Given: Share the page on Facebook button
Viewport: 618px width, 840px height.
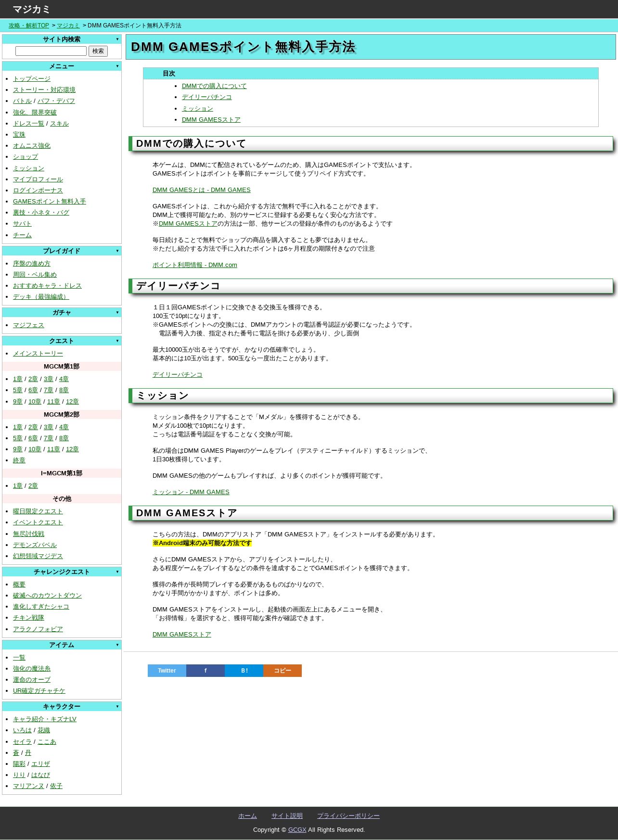Looking at the screenshot, I should click(x=206, y=671).
